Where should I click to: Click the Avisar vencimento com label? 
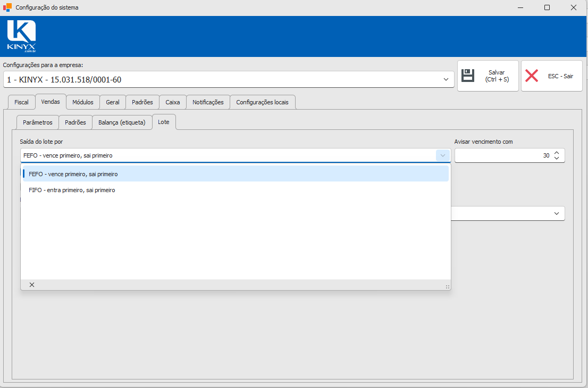tap(483, 142)
